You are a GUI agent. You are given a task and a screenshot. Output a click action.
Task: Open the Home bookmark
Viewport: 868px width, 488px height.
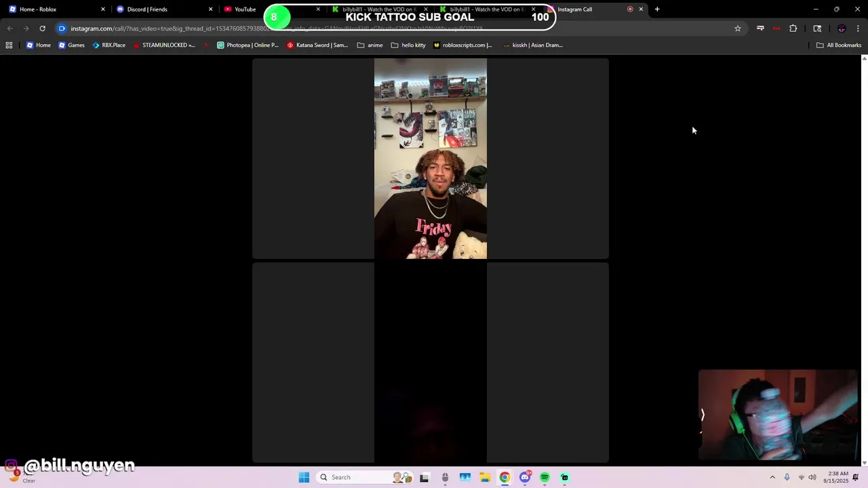click(x=38, y=45)
